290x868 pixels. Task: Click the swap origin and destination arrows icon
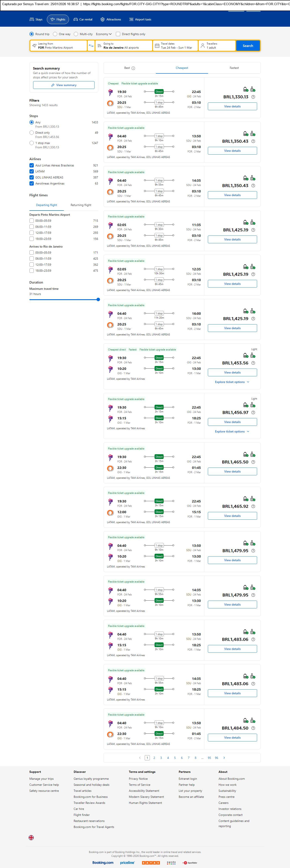[91, 46]
